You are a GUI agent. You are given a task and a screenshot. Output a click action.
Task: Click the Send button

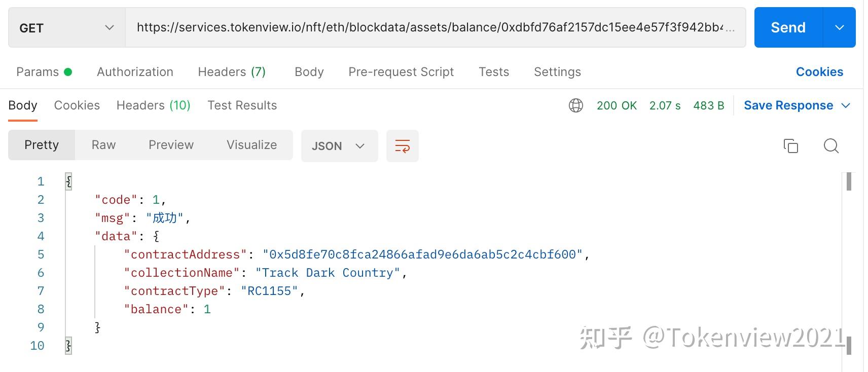(787, 27)
